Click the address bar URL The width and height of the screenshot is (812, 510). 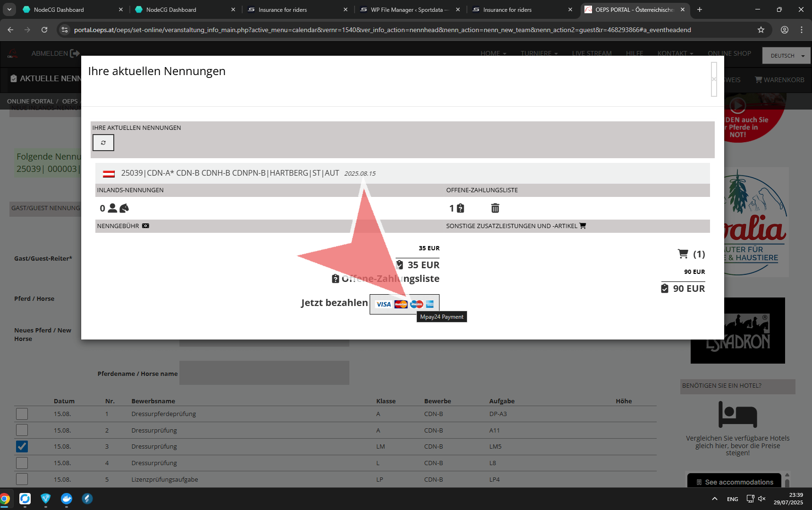coord(382,30)
